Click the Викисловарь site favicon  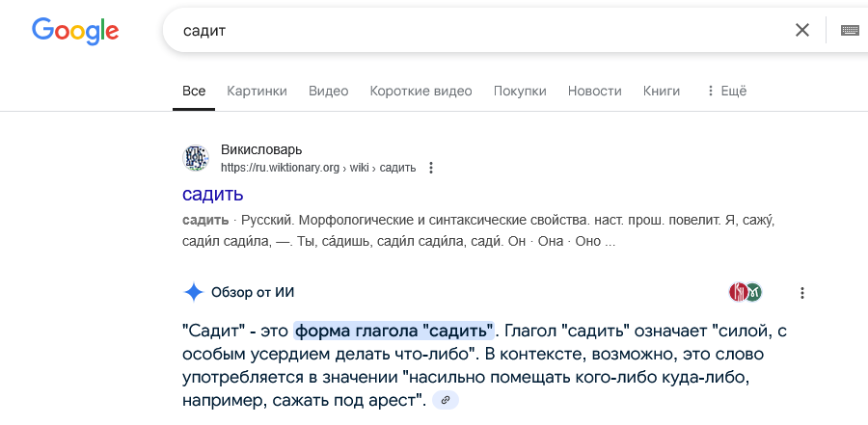point(196,158)
